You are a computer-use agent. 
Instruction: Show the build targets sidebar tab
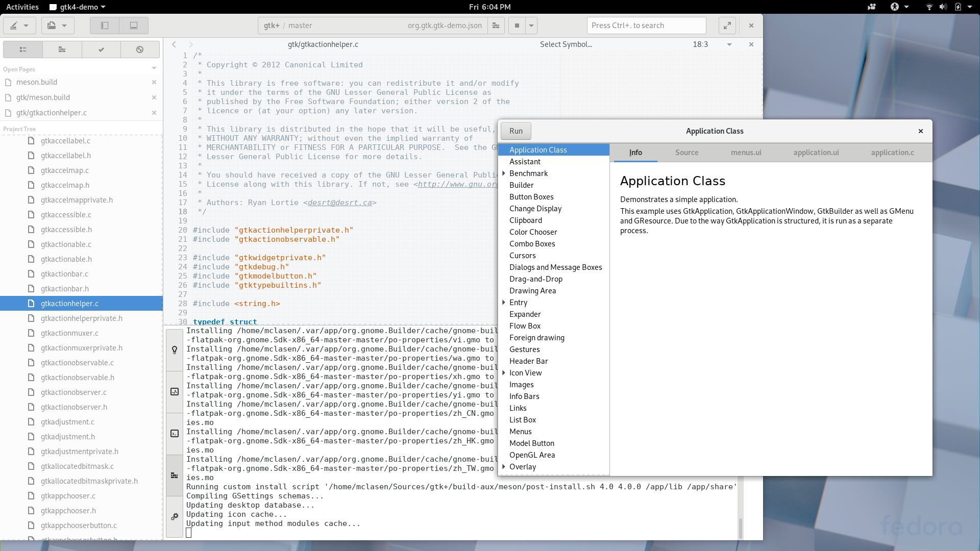(x=62, y=49)
